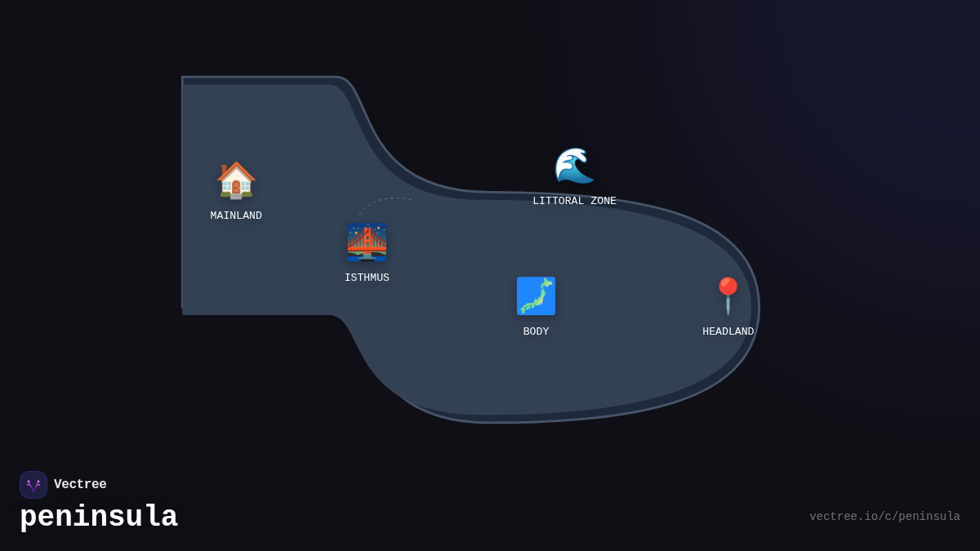Click the MAINLAND label
This screenshot has height=551, width=980.
point(236,216)
